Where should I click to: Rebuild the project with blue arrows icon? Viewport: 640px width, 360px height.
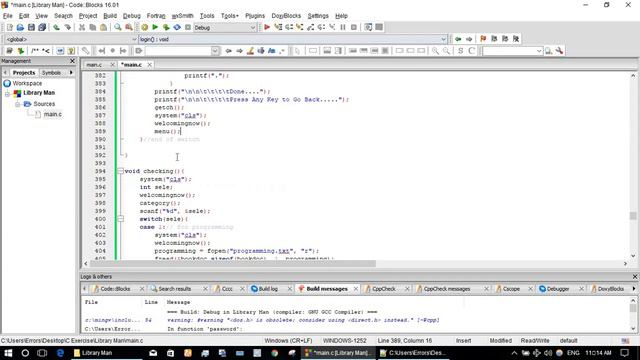177,27
